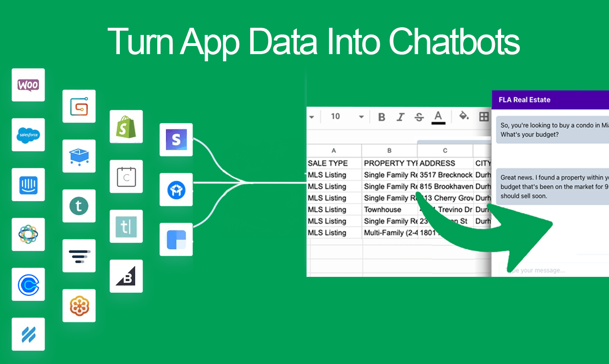Select column B header
This screenshot has height=364, width=609.
389,150
